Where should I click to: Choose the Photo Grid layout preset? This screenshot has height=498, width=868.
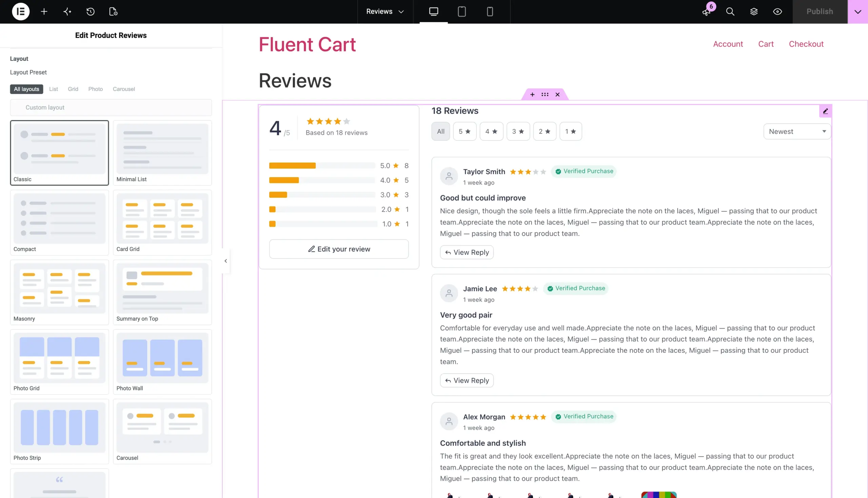(59, 362)
